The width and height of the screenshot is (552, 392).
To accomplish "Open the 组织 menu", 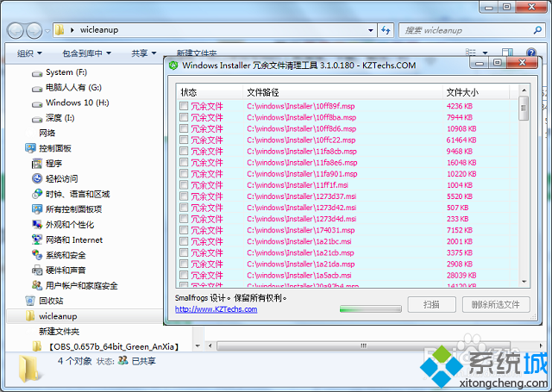I will tap(29, 53).
